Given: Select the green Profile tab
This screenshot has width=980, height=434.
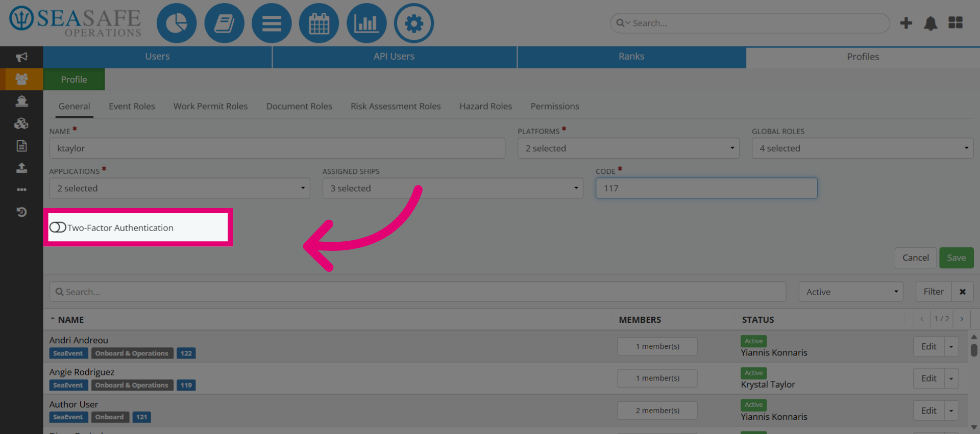Looking at the screenshot, I should 74,80.
